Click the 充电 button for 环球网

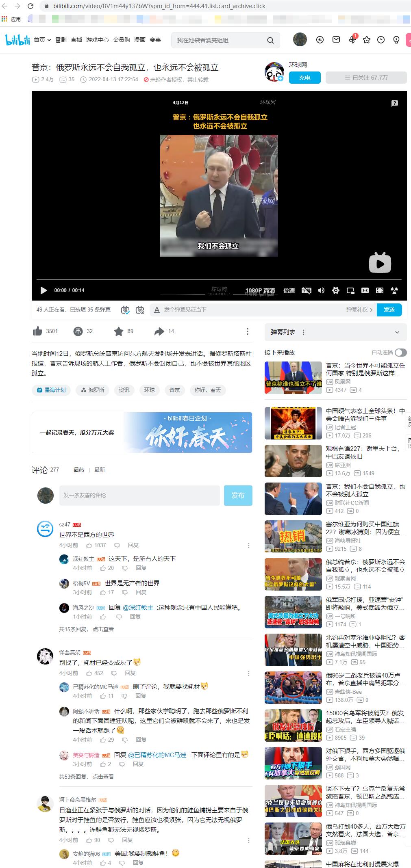coord(304,78)
